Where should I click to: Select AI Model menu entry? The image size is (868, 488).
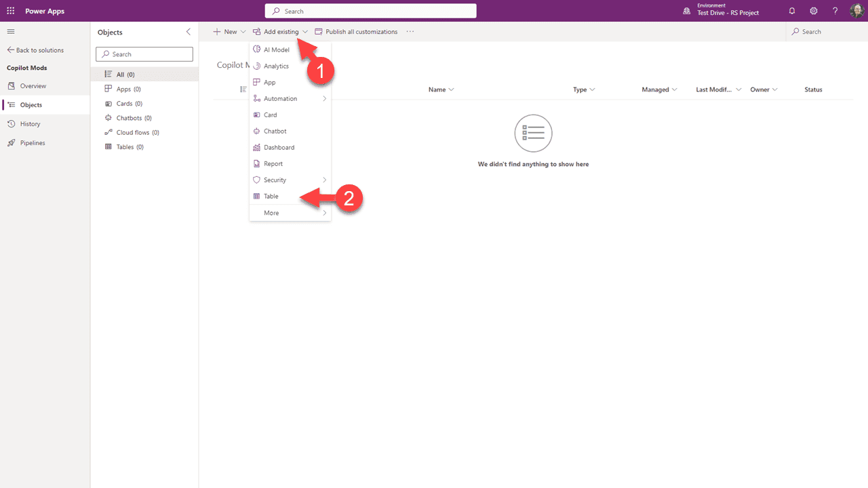click(276, 50)
